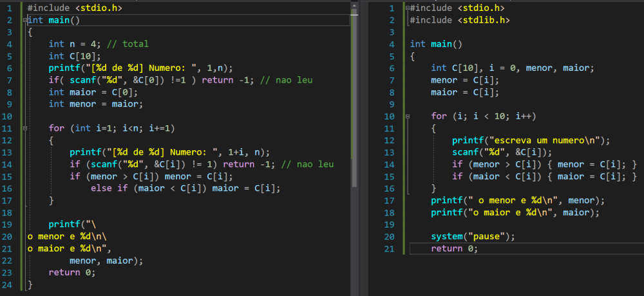
Task: Click "return 0;" in the right editor
Action: 455,248
